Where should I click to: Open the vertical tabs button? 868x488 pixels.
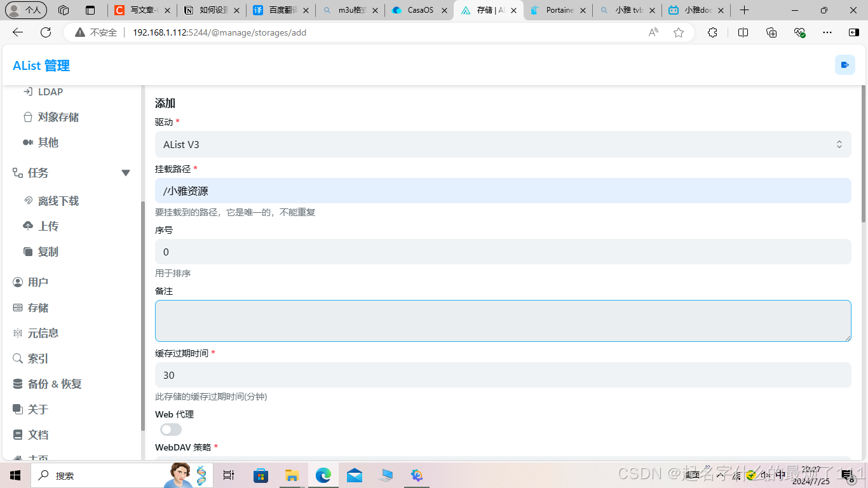coord(90,10)
